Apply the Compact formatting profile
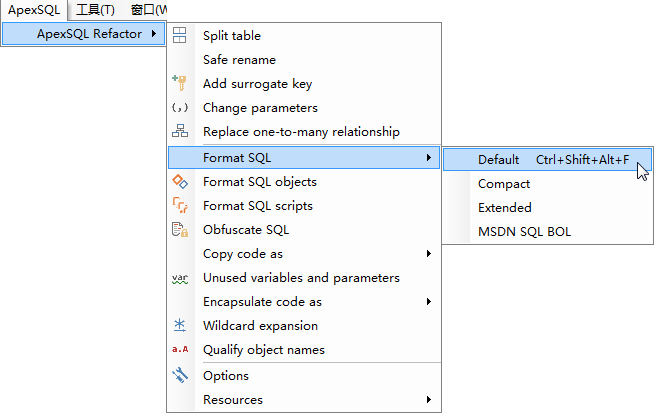The image size is (654, 413). pyautogui.click(x=504, y=184)
